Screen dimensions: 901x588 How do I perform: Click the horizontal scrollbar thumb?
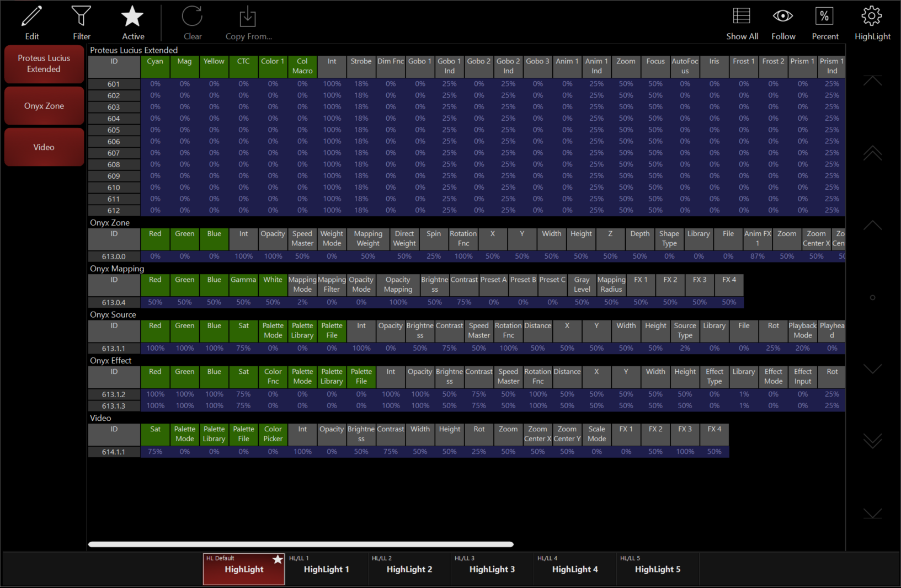tap(301, 544)
